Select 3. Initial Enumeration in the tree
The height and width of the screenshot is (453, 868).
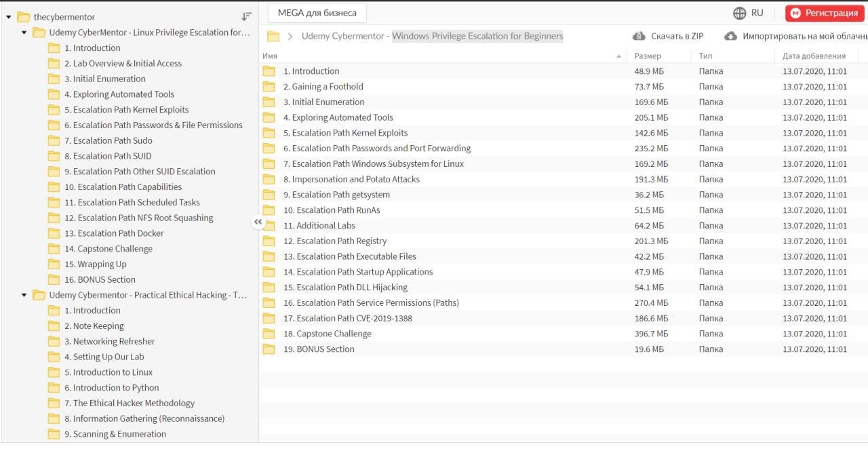[x=105, y=79]
